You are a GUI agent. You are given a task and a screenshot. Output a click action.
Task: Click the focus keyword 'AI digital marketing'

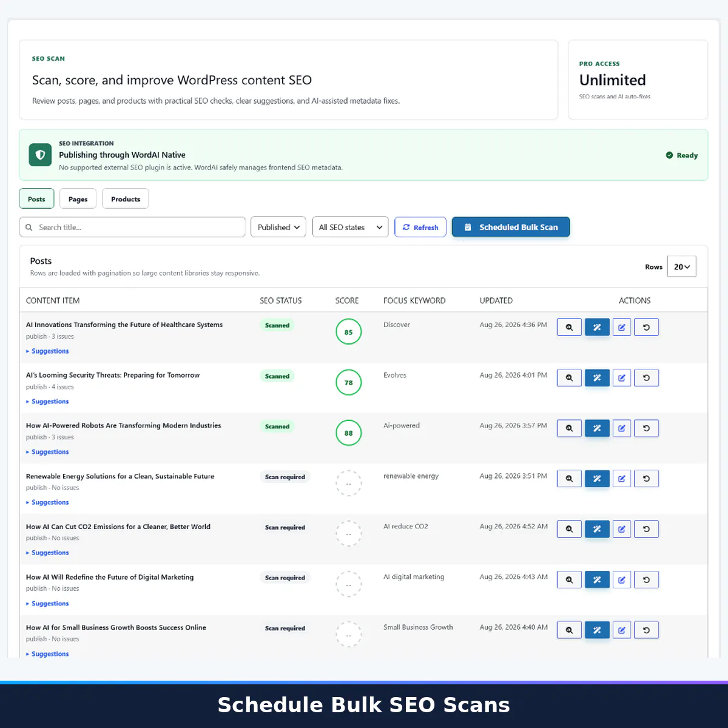[x=414, y=577]
